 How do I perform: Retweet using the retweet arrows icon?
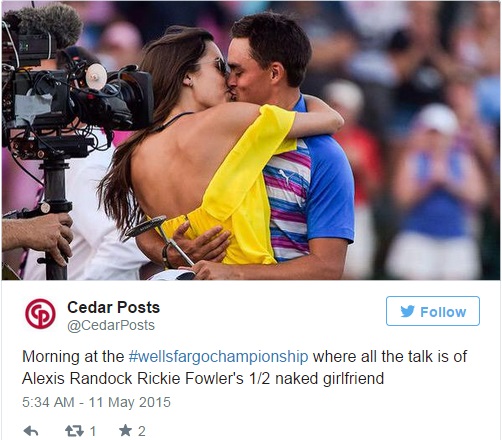pos(74,431)
